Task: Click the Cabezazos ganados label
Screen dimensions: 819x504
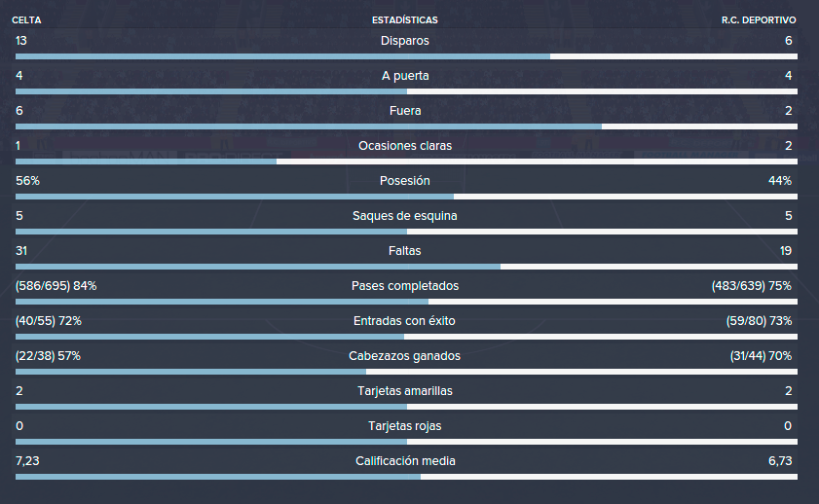Action: (x=405, y=356)
